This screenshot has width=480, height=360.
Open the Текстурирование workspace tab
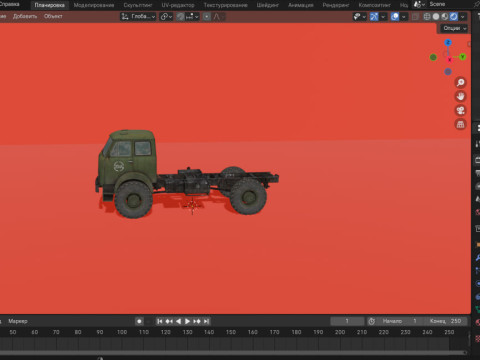click(x=225, y=5)
